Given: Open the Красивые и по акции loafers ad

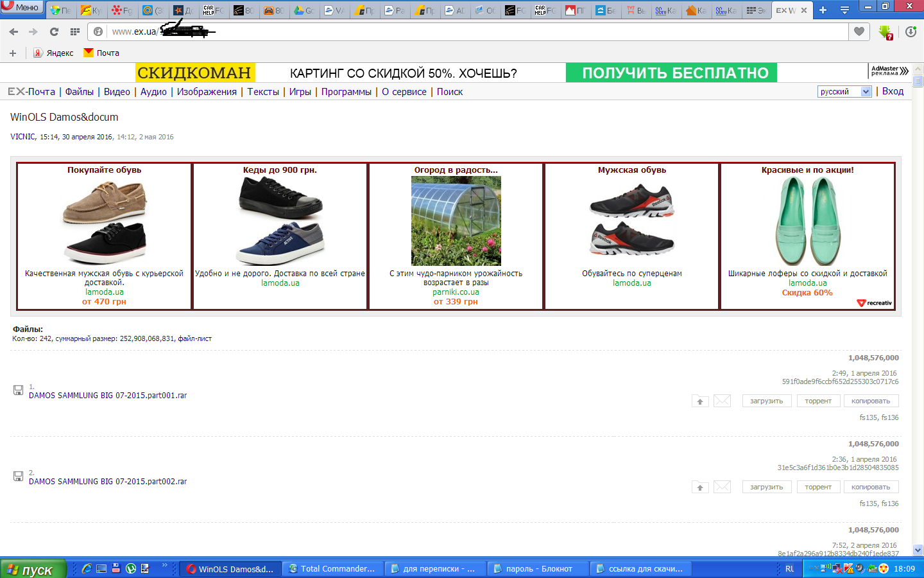Looking at the screenshot, I should coord(807,236).
